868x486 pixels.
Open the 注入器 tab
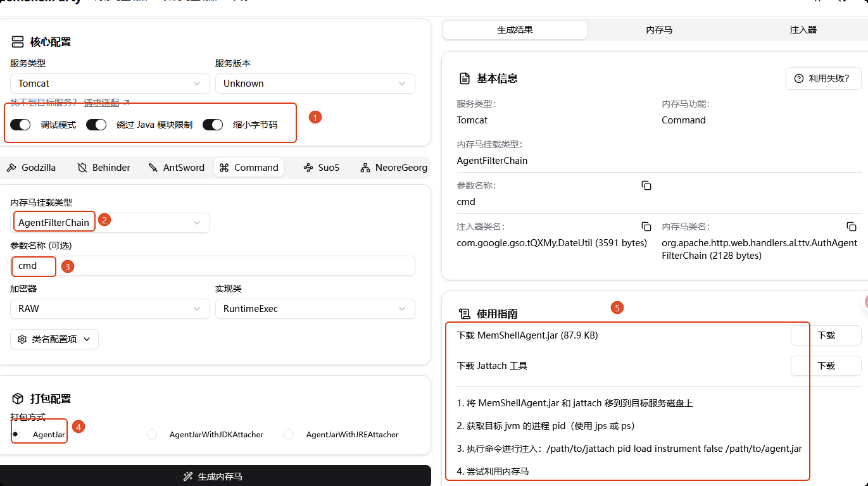click(803, 30)
